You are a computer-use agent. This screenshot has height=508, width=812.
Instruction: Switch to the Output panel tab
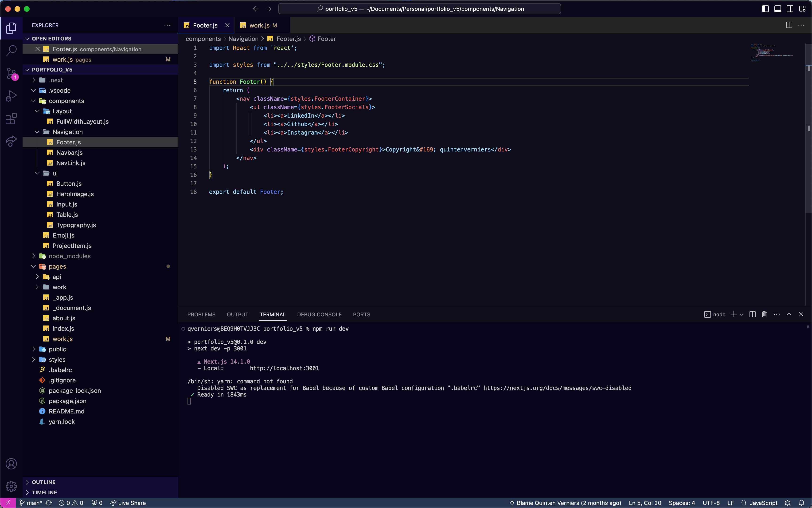point(238,314)
